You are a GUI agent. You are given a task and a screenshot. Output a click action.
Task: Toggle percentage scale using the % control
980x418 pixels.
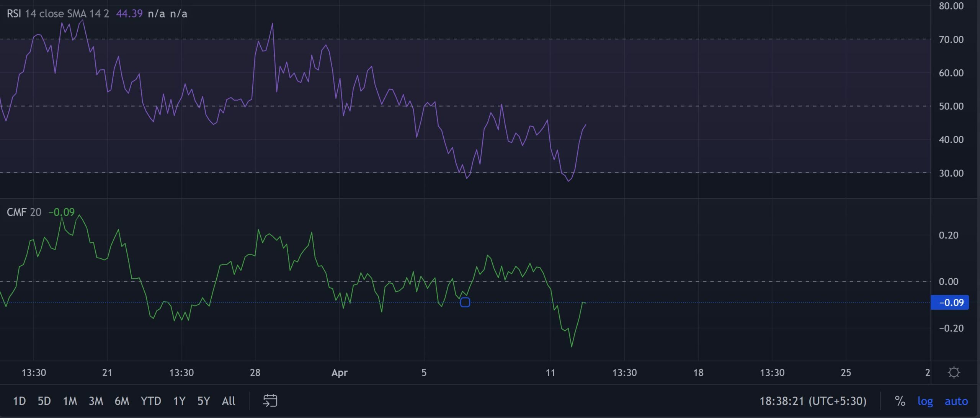pos(900,401)
